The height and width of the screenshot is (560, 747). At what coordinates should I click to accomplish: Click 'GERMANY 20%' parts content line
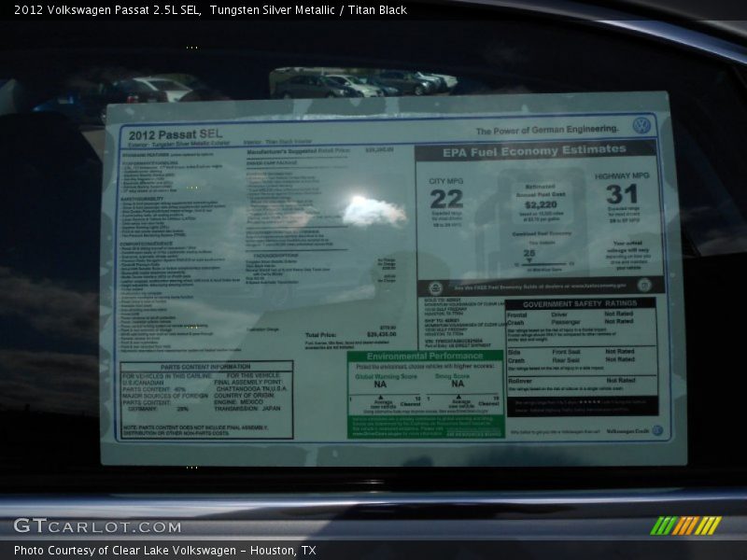click(158, 409)
